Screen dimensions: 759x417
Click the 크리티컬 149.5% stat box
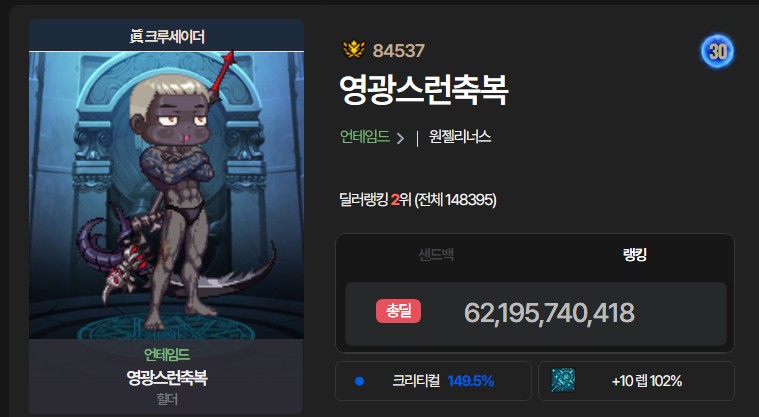pyautogui.click(x=433, y=381)
